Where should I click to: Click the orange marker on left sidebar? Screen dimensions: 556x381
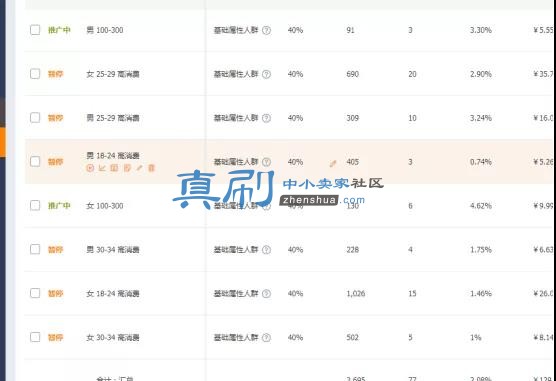pos(2,142)
